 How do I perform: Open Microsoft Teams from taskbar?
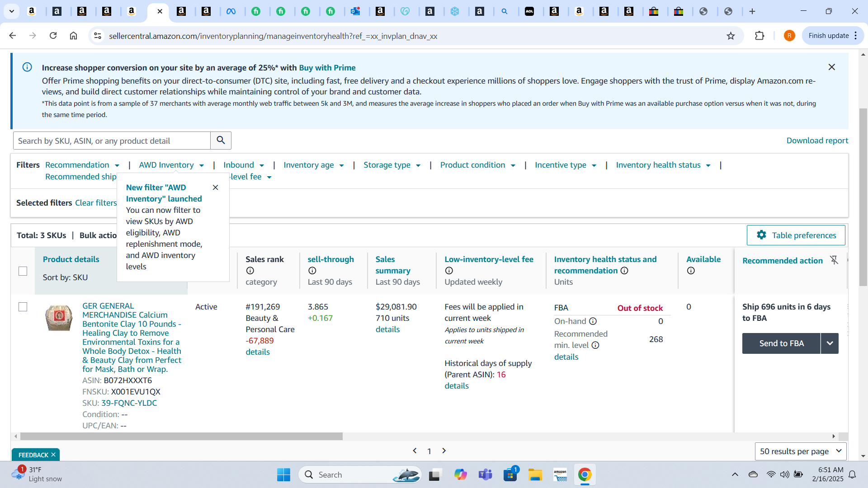point(485,474)
